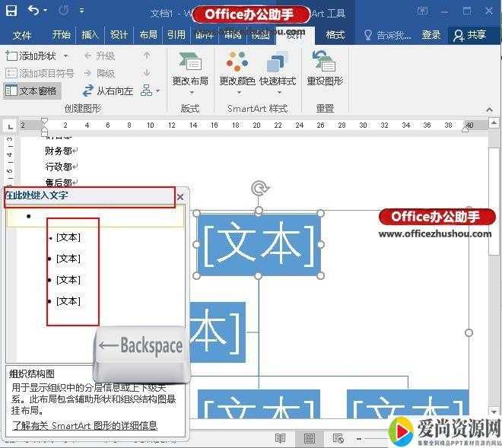Close the text pane with the X
This screenshot has height=448, width=502.
180,197
